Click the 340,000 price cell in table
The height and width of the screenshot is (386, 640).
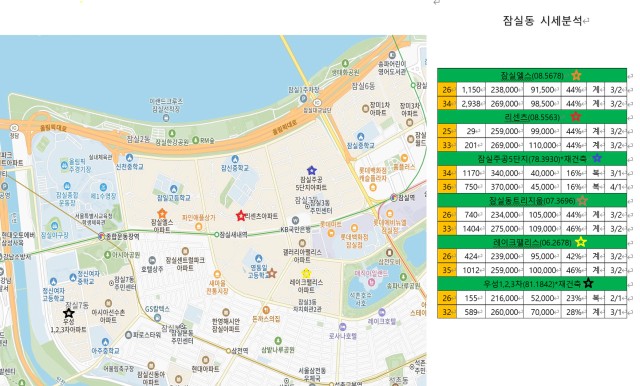pos(504,173)
